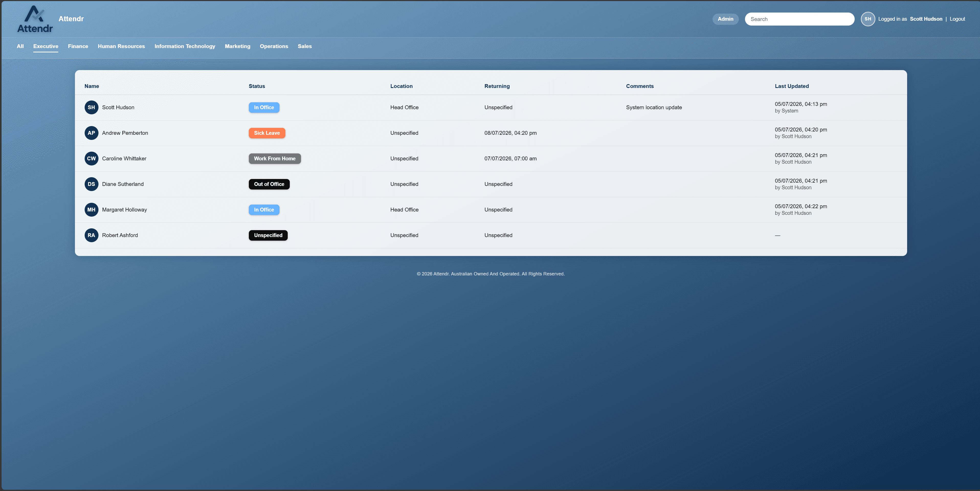Image resolution: width=980 pixels, height=491 pixels.
Task: Focus the Search field
Action: [x=799, y=19]
